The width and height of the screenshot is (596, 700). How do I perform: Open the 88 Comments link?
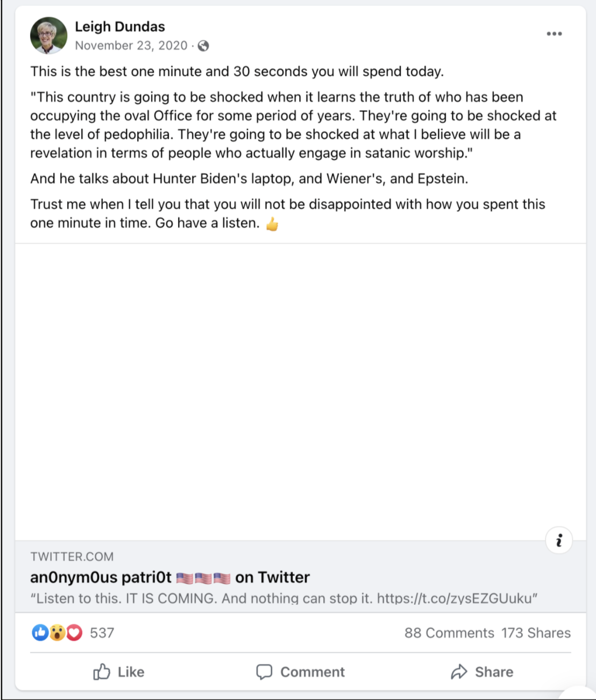pos(449,633)
